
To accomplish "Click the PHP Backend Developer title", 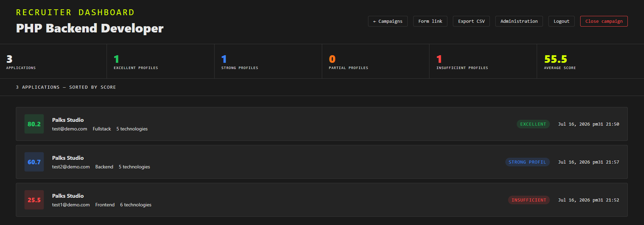I will click(x=90, y=28).
